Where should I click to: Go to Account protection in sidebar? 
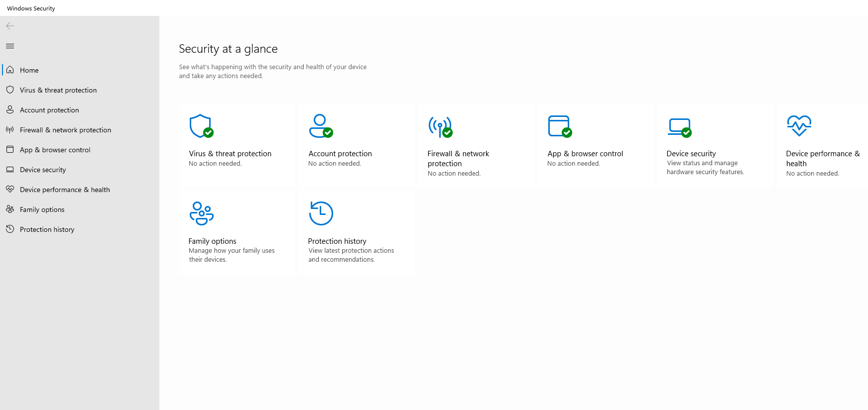(x=80, y=110)
